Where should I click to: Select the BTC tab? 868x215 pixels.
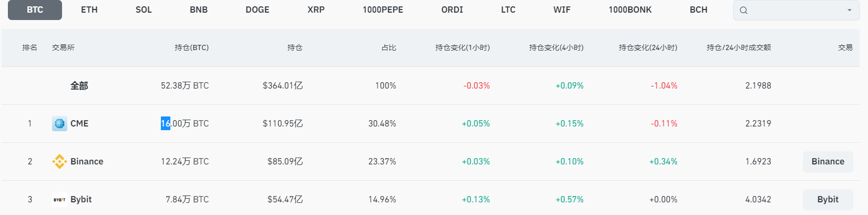coord(35,10)
